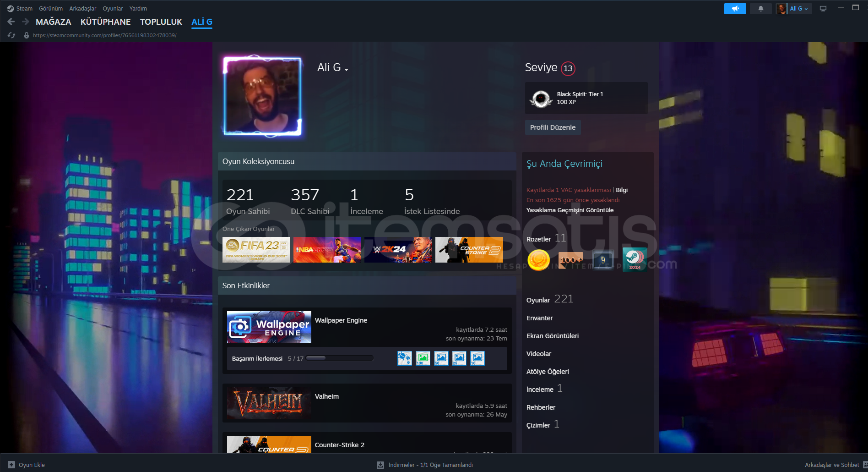The width and height of the screenshot is (868, 472).
Task: Open the Counter-Strike 2 recent activity title
Action: click(x=340, y=445)
